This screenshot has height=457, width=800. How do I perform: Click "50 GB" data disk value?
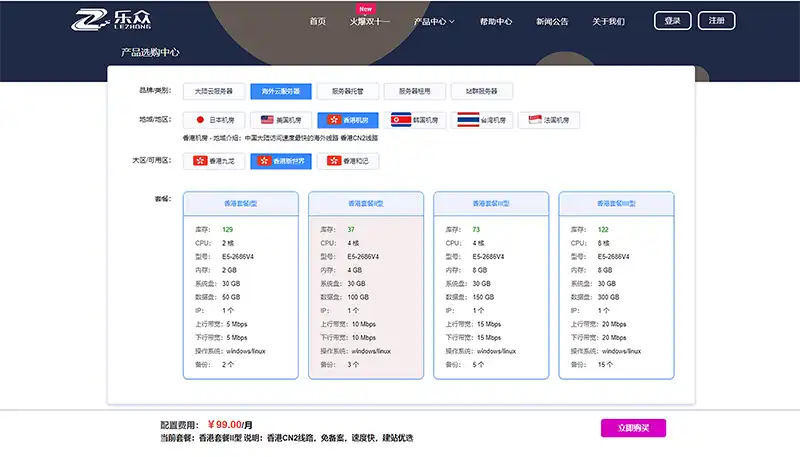tap(231, 297)
